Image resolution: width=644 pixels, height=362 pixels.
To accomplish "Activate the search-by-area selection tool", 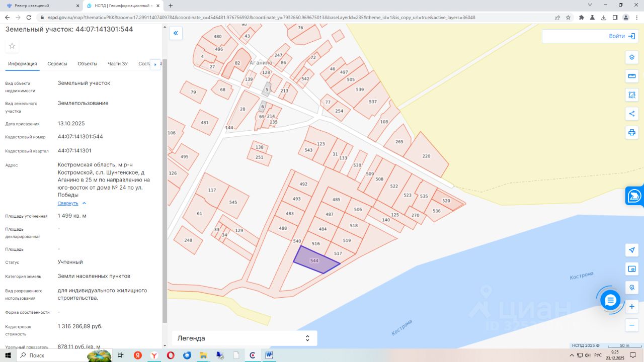I will (x=632, y=95).
